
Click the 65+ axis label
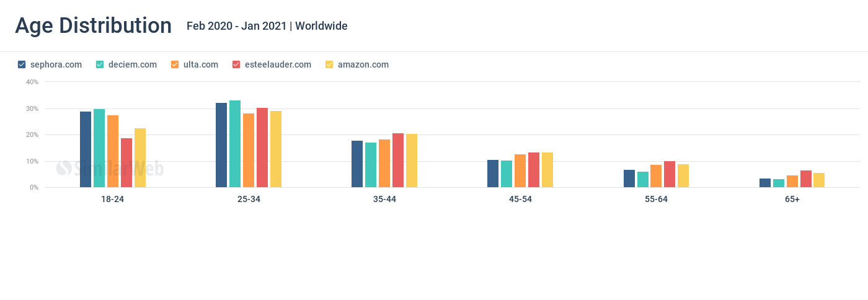click(792, 199)
